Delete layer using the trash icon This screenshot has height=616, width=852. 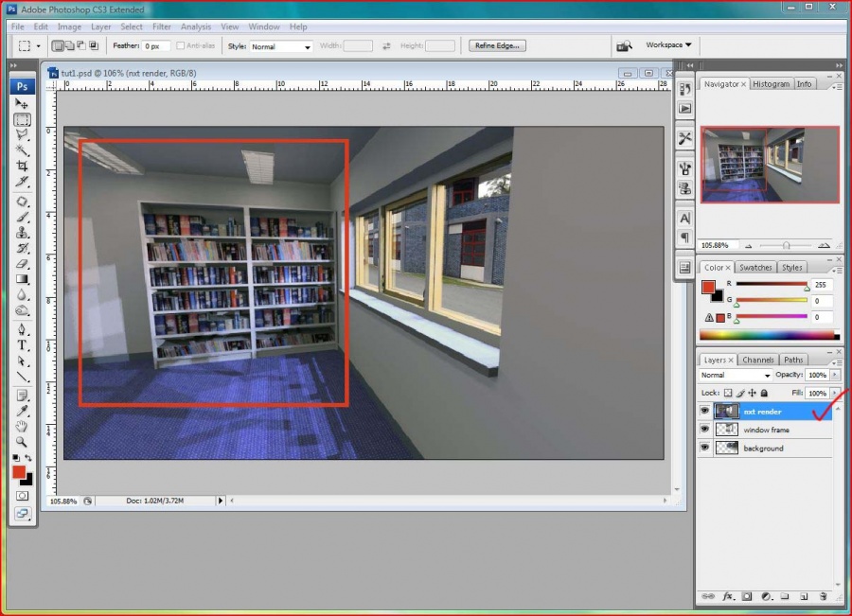823,597
